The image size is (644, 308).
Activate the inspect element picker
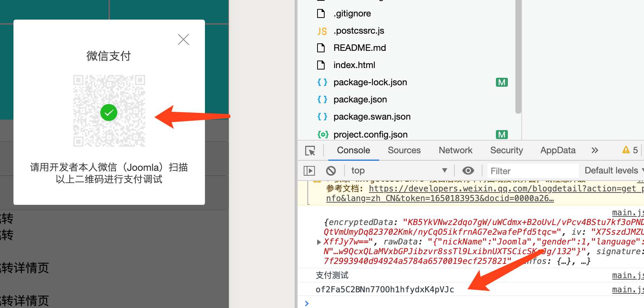pos(310,151)
